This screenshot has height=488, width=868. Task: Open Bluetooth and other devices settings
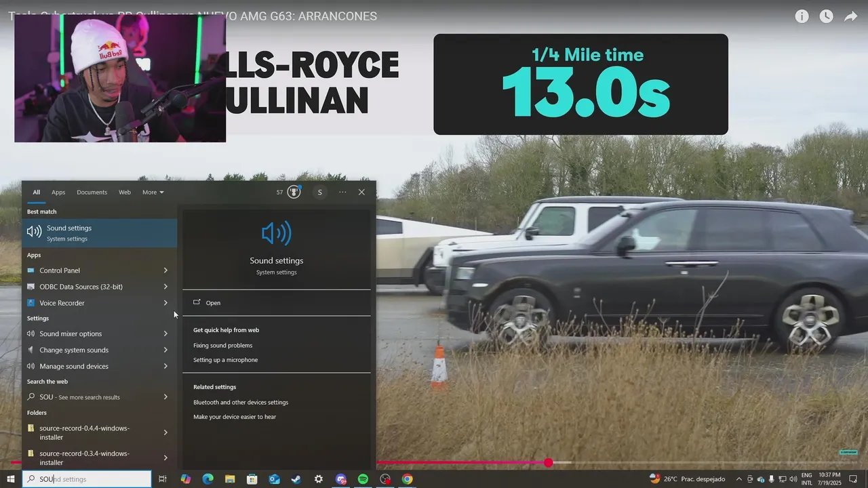(241, 403)
